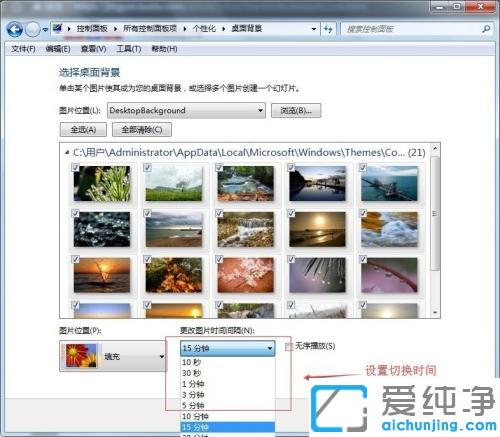The height and width of the screenshot is (437, 500).
Task: Uncheck the misty green field wallpaper checkbox
Action: pos(147,168)
